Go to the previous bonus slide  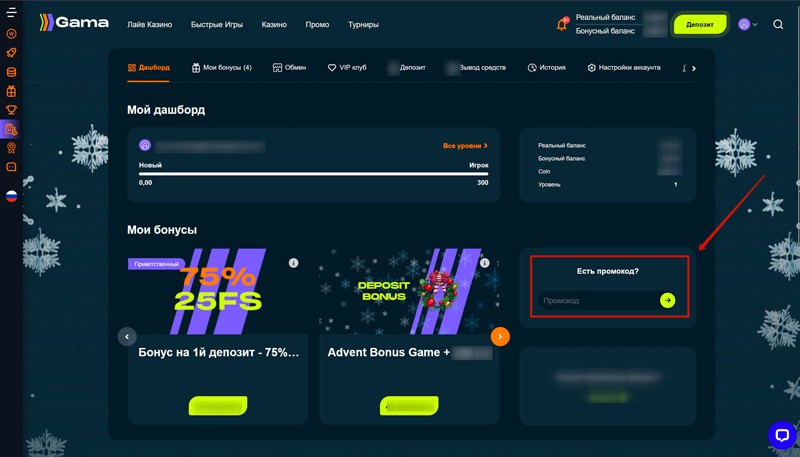point(127,337)
